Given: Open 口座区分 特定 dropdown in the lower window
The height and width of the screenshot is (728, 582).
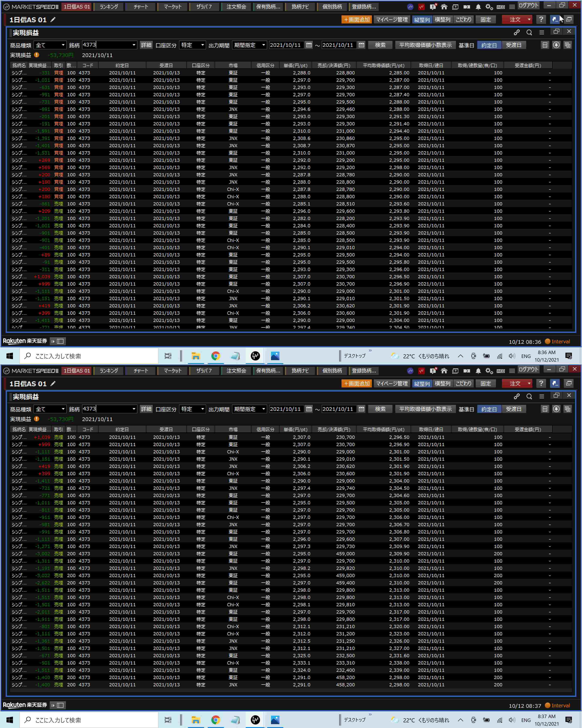Looking at the screenshot, I should (192, 409).
